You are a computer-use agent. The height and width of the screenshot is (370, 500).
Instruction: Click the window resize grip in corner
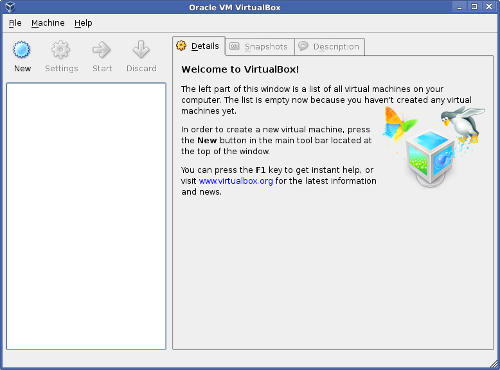click(x=494, y=364)
